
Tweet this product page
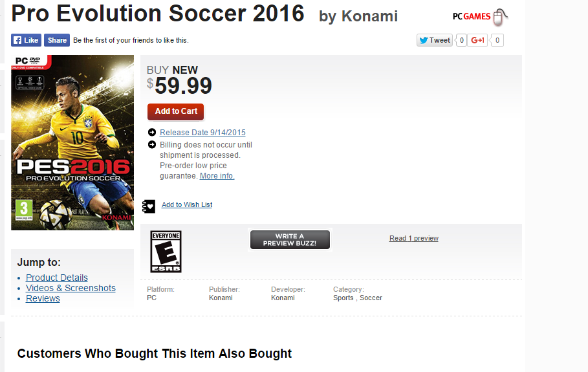[x=435, y=40]
